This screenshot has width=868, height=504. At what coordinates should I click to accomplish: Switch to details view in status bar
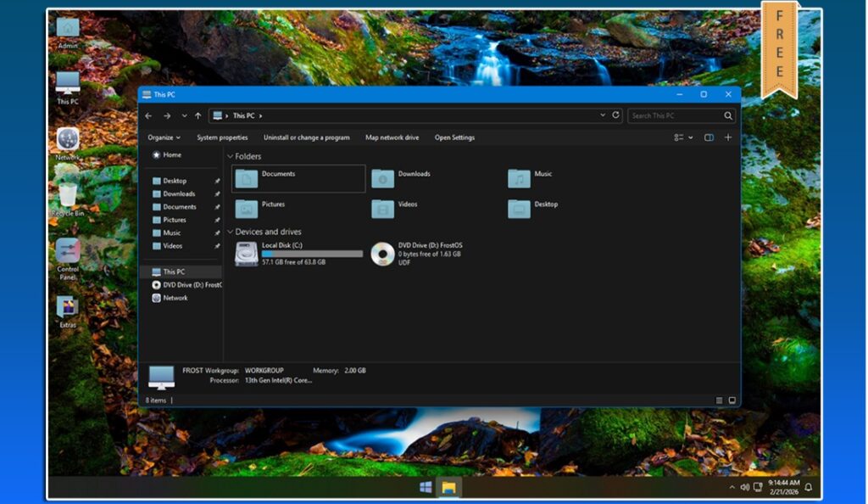tap(720, 400)
